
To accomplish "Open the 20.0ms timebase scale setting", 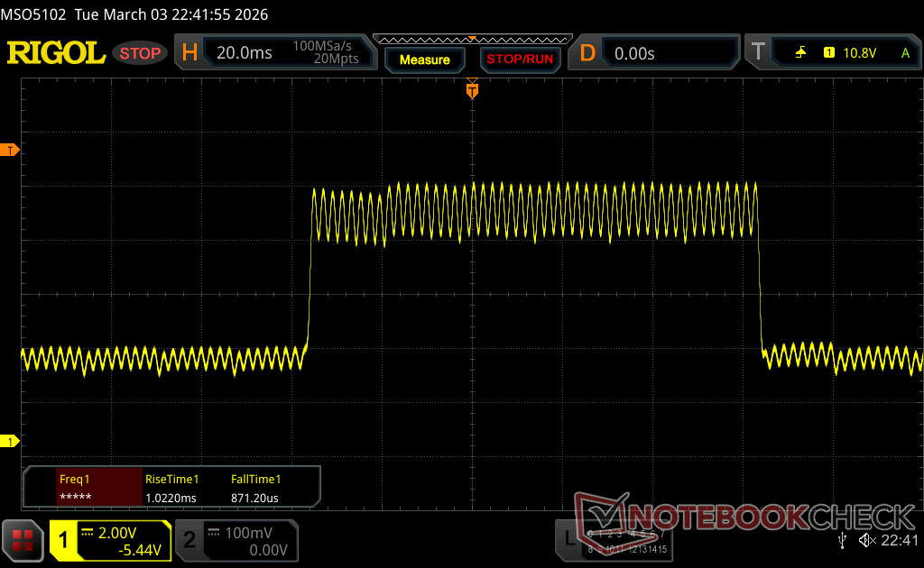I will [245, 53].
